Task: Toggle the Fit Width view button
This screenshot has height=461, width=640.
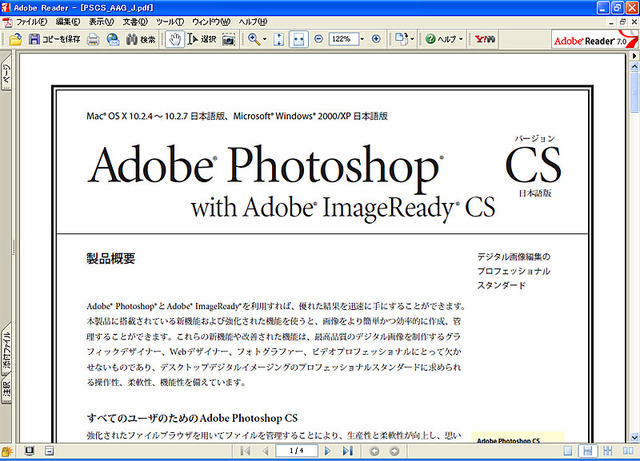Action: point(298,39)
